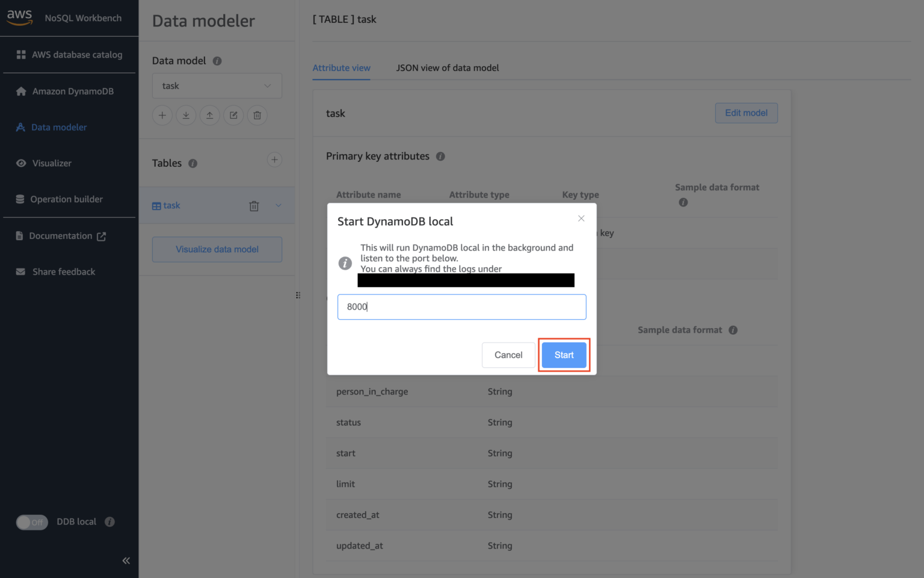Click the Visualize data model button
This screenshot has width=924, height=578.
coord(217,249)
